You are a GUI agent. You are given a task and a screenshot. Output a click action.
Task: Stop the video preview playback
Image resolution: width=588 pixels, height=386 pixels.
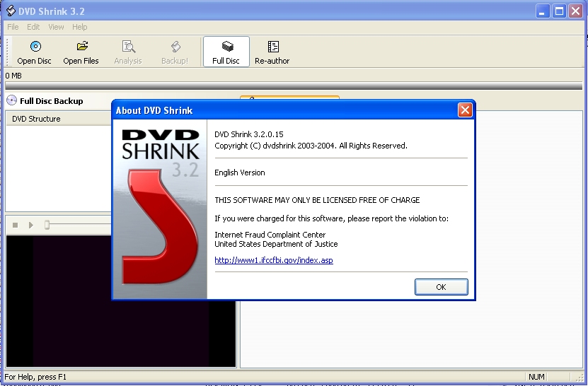point(15,225)
